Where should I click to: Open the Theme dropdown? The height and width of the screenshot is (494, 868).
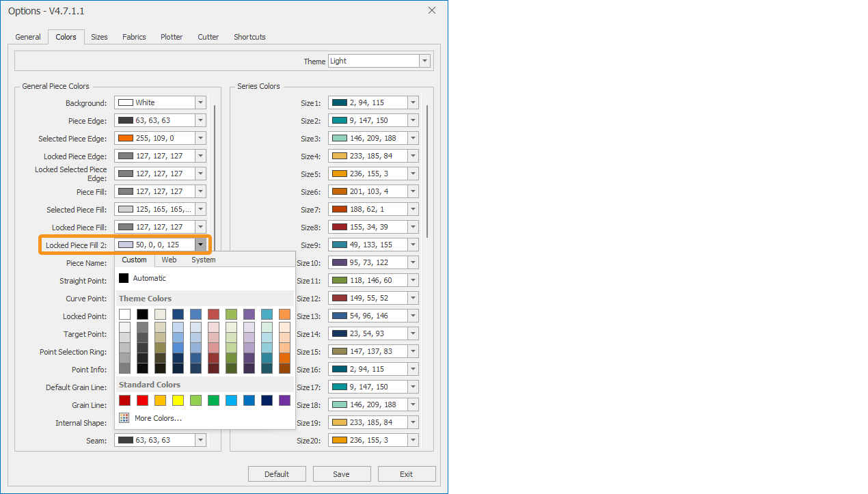pyautogui.click(x=425, y=61)
